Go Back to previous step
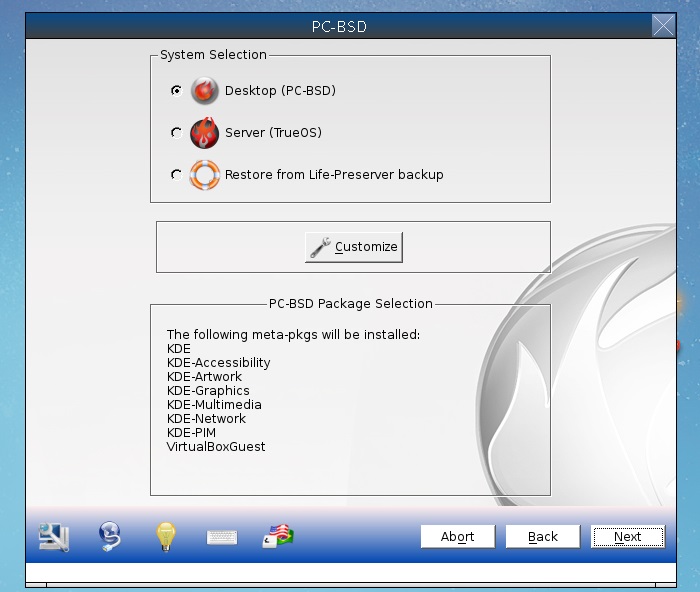Screen dimensions: 700x592 (x=543, y=536)
